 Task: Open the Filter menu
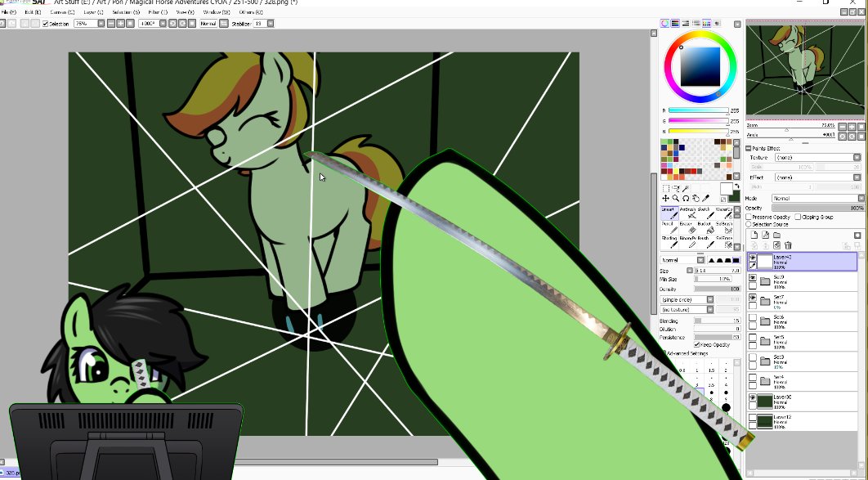[x=158, y=12]
